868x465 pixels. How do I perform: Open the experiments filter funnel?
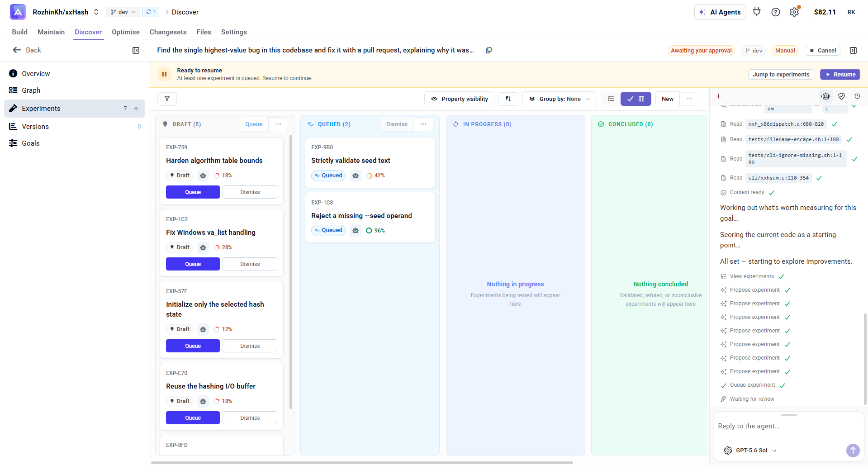coord(167,99)
